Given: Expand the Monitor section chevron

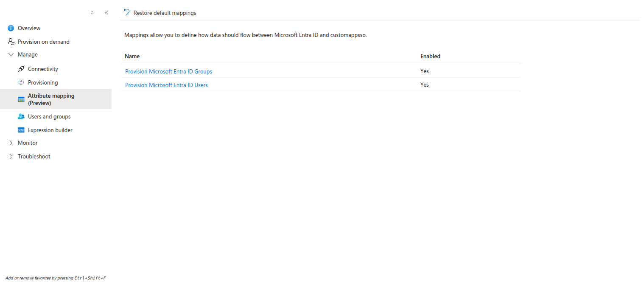Looking at the screenshot, I should (x=11, y=143).
